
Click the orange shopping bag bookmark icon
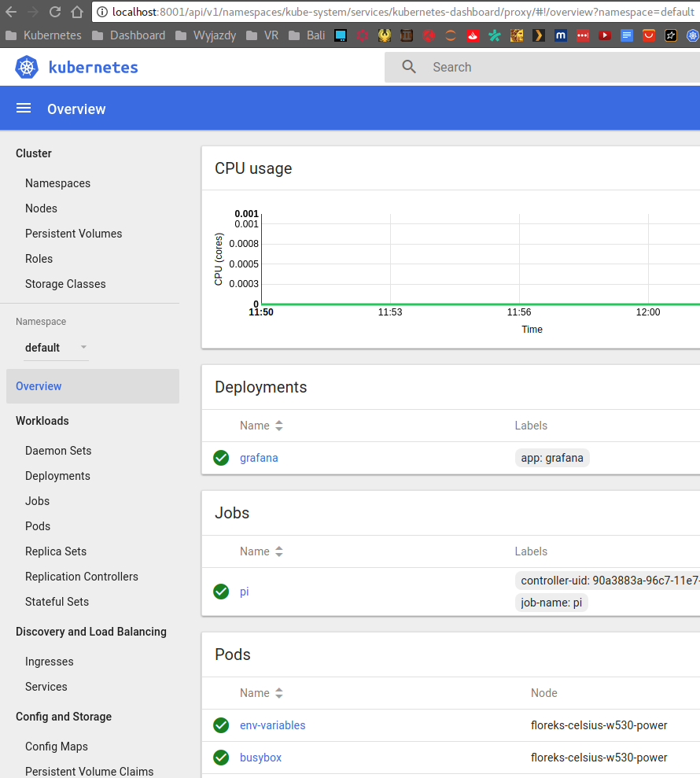pos(648,35)
